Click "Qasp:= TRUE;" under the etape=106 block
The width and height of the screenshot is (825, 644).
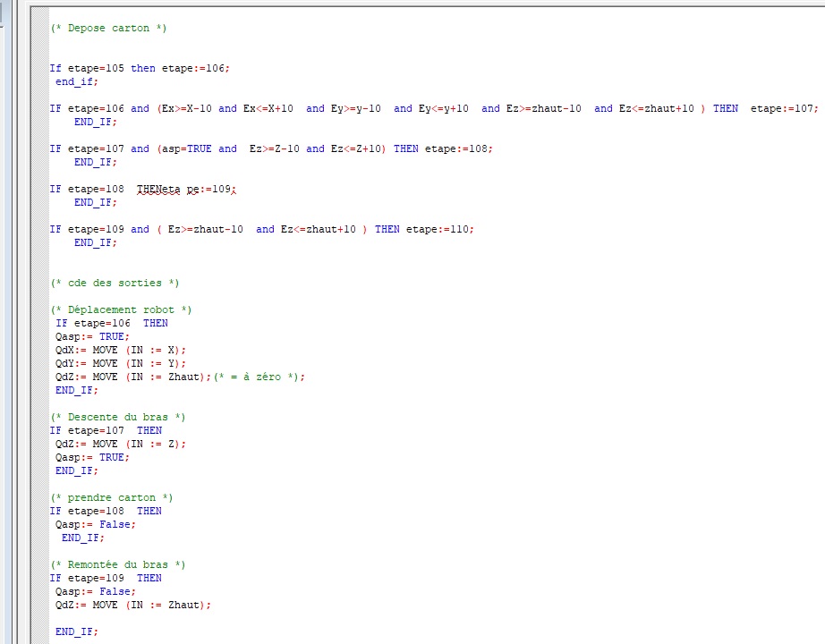[92, 337]
